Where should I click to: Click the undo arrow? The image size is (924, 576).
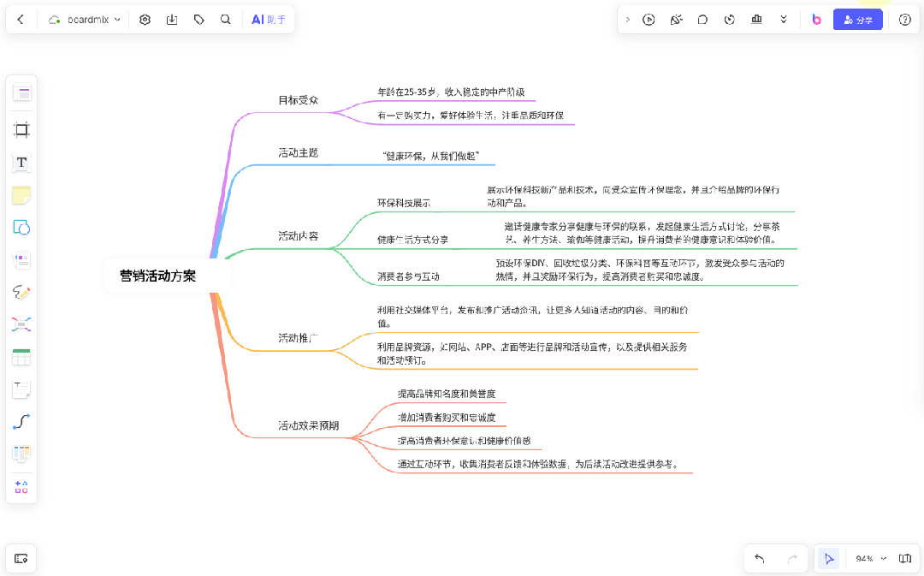[x=760, y=558]
